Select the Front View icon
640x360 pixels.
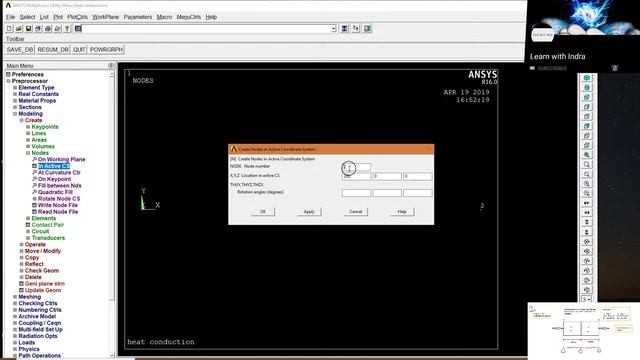coord(587,97)
